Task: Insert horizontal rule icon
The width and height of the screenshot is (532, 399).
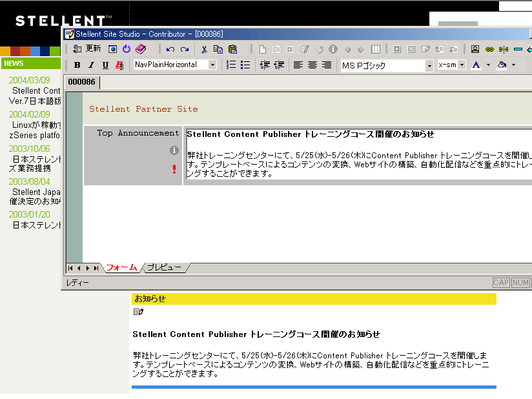Action: coord(518,50)
